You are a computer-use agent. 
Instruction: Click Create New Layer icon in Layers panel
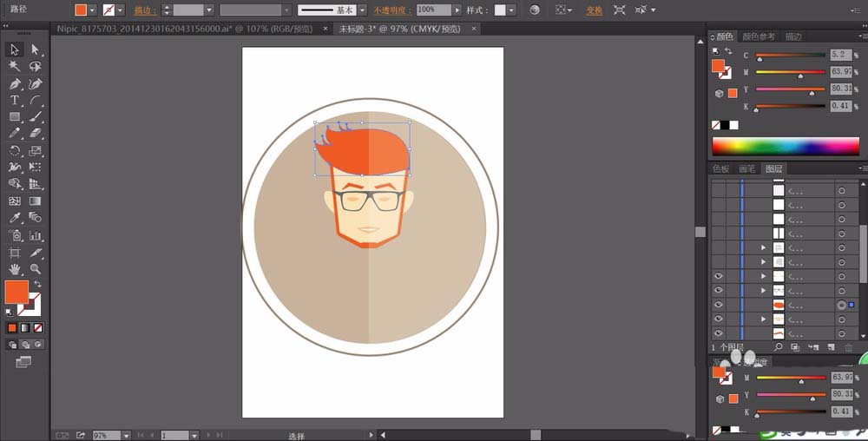[831, 347]
